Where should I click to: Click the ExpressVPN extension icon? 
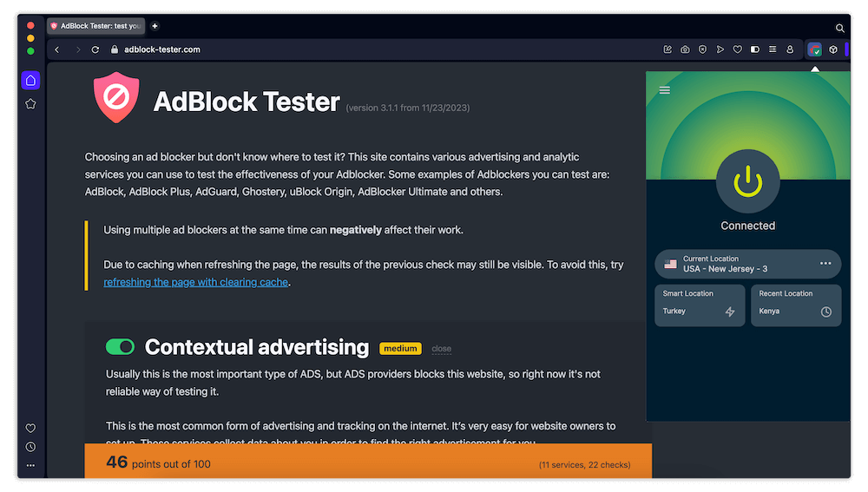click(814, 49)
